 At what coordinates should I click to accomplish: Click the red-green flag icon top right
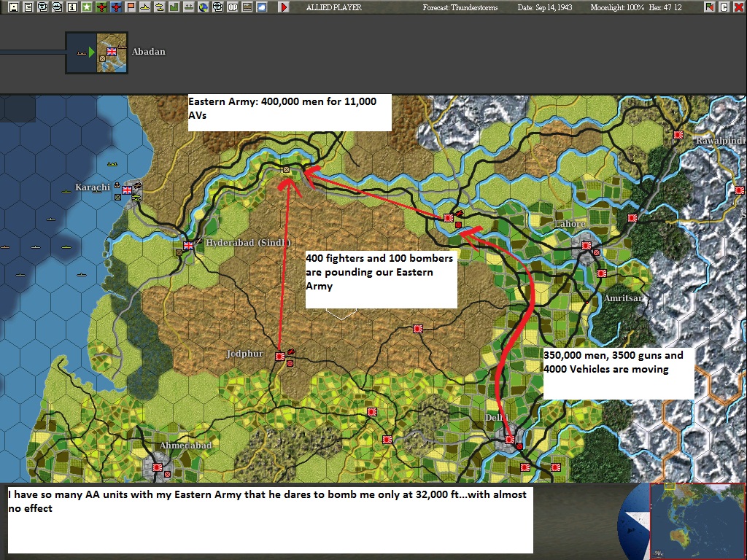709,7
